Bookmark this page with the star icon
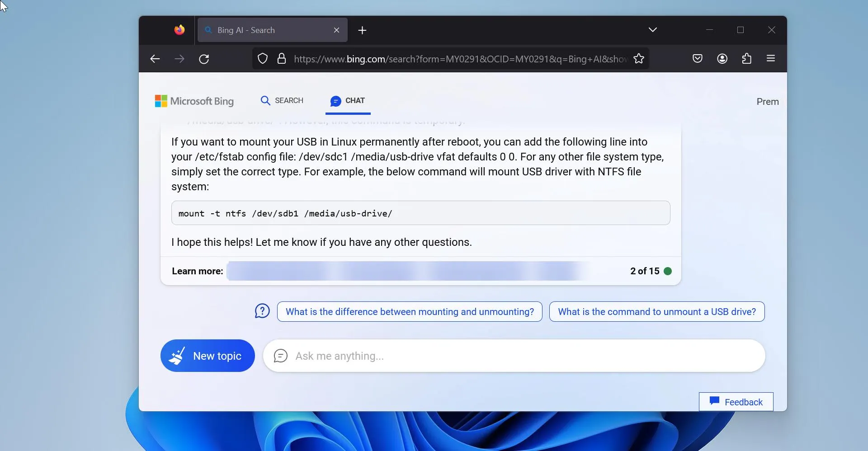 pyautogui.click(x=639, y=59)
